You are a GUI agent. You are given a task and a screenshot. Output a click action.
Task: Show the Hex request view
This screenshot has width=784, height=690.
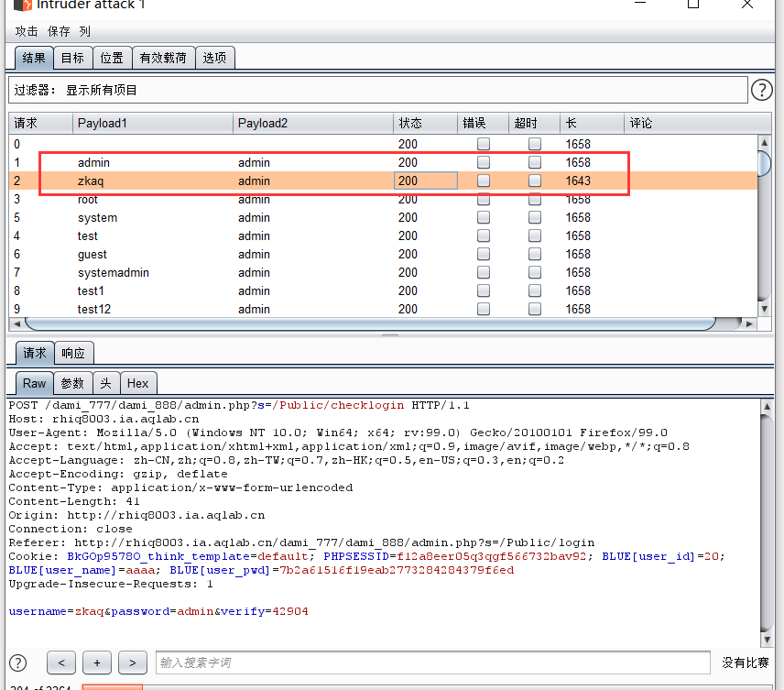138,383
